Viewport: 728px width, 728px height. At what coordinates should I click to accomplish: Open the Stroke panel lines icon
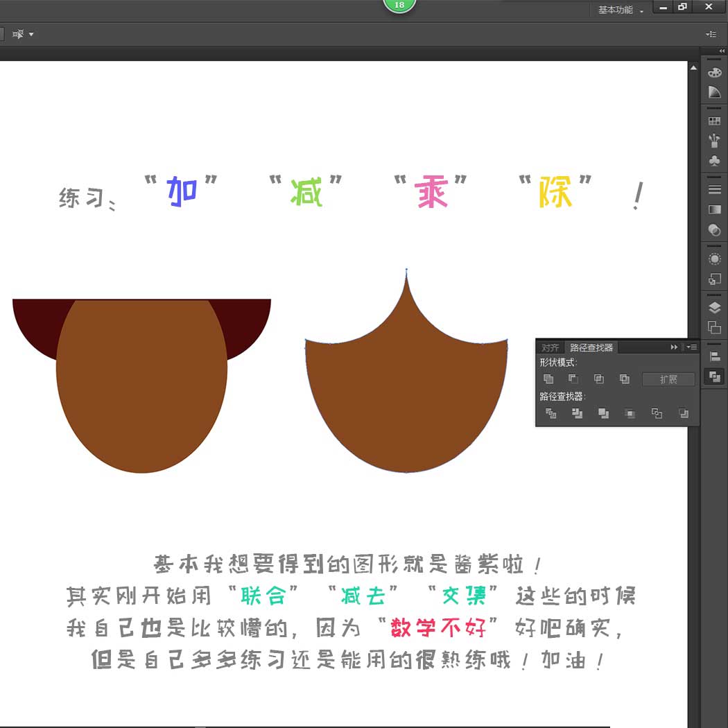[x=715, y=189]
